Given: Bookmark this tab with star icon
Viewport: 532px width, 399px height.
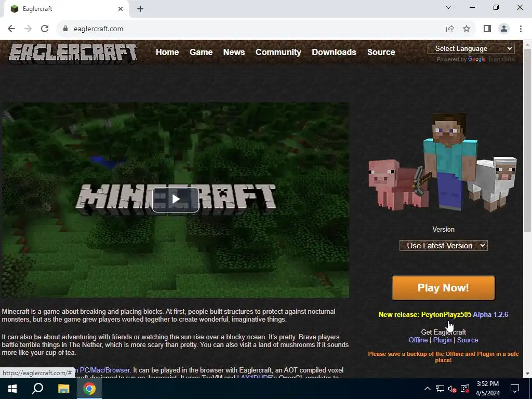Looking at the screenshot, I should (467, 29).
